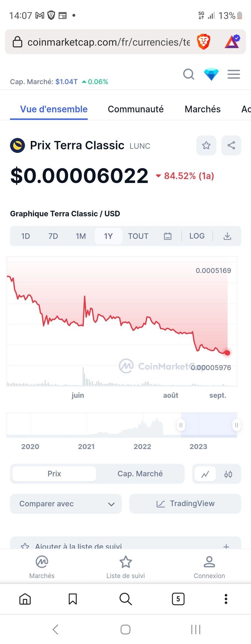Open TradingView chart button
251x644 pixels.
click(185, 504)
